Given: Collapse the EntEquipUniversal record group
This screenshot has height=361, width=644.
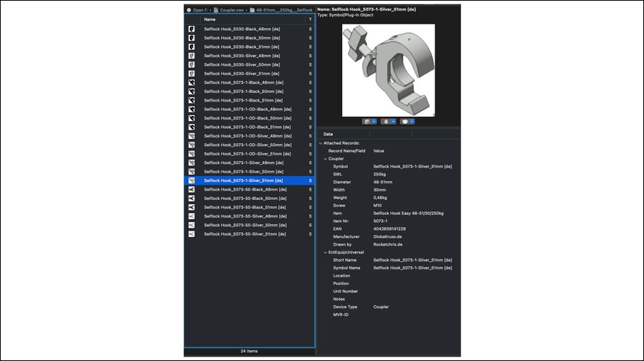Looking at the screenshot, I should coord(326,252).
